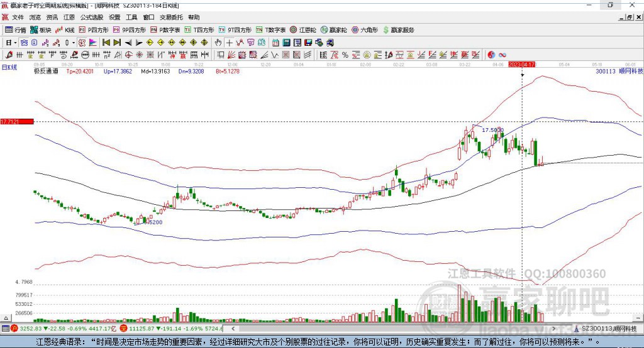This screenshot has width=644, height=348.
Task: Open the 板块 sector view
Action: (x=41, y=30)
